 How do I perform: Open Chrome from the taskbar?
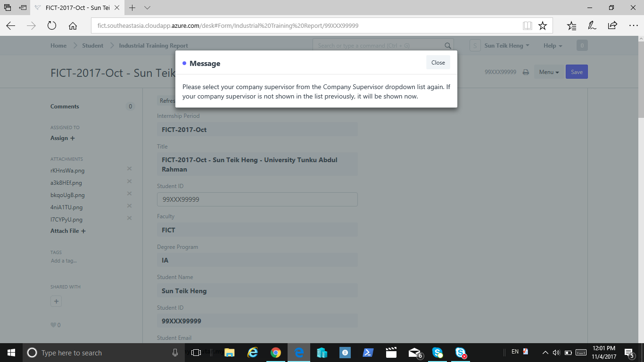(x=276, y=353)
